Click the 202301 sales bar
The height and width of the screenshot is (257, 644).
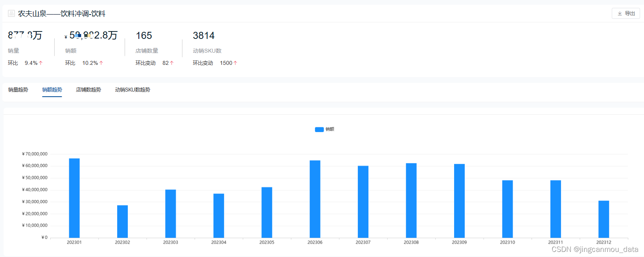pos(74,198)
